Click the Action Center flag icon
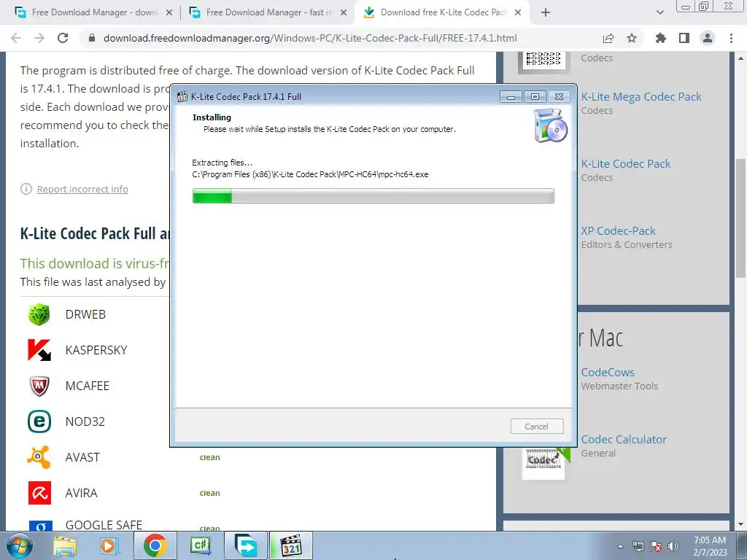This screenshot has height=560, width=747. [656, 546]
